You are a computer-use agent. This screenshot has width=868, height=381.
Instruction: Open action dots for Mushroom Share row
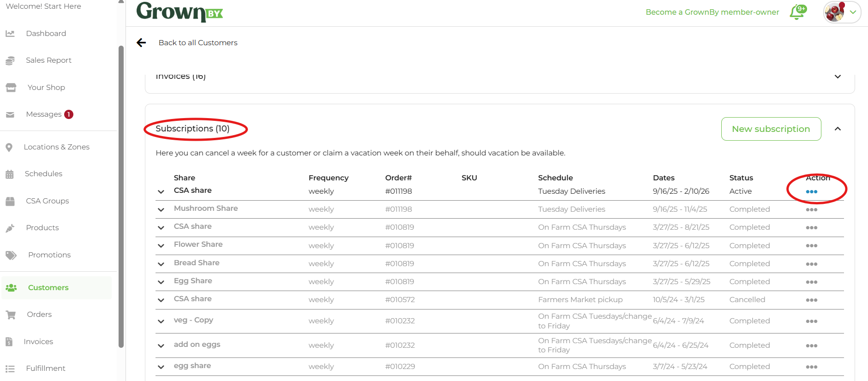pos(811,210)
